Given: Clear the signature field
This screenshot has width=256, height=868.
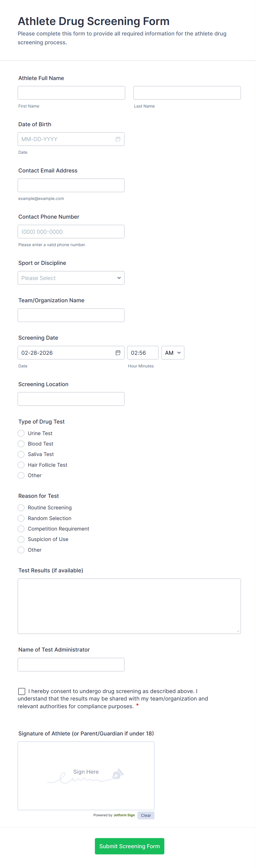Looking at the screenshot, I should point(146,815).
